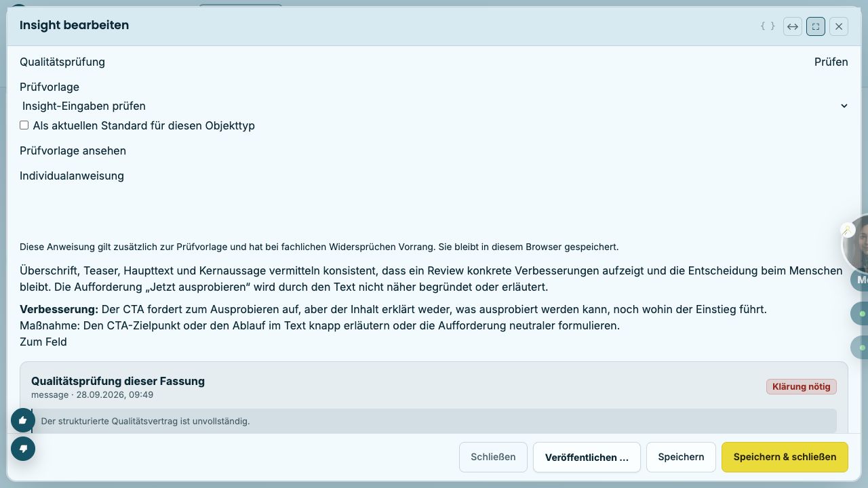The image size is (868, 488).
Task: Click the "Qualitätsprüfung" section label
Action: click(x=62, y=62)
